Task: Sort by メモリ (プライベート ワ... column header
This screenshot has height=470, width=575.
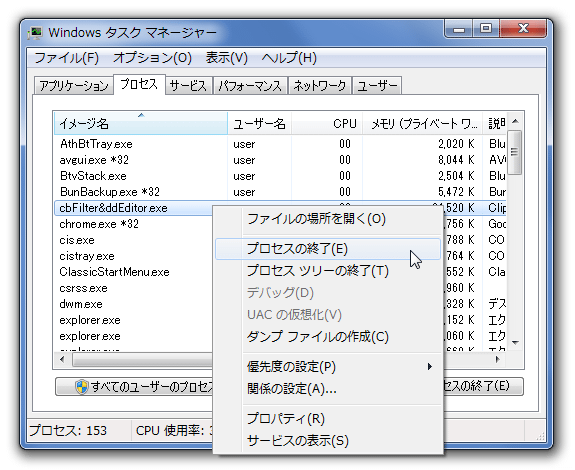Action: click(422, 124)
